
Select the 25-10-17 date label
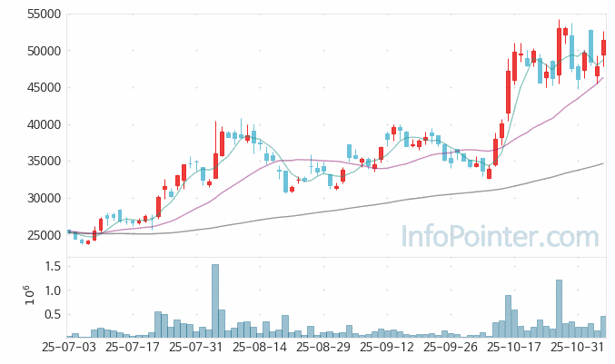(516, 347)
